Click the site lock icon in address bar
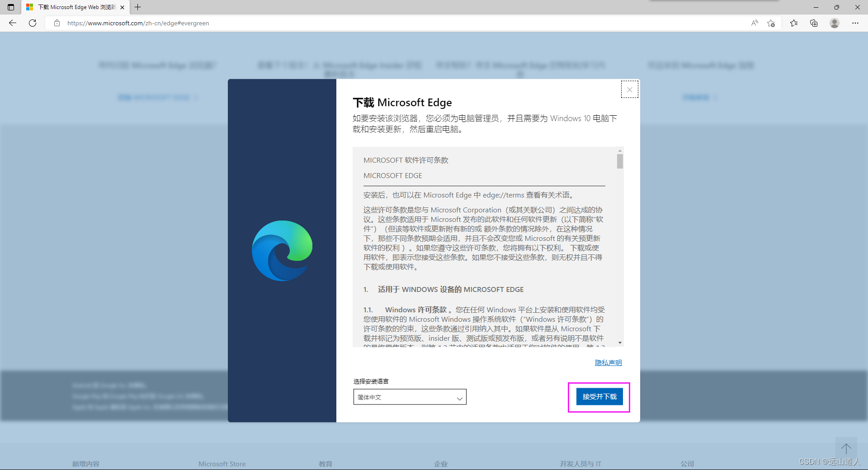The height and width of the screenshot is (470, 868). 57,23
